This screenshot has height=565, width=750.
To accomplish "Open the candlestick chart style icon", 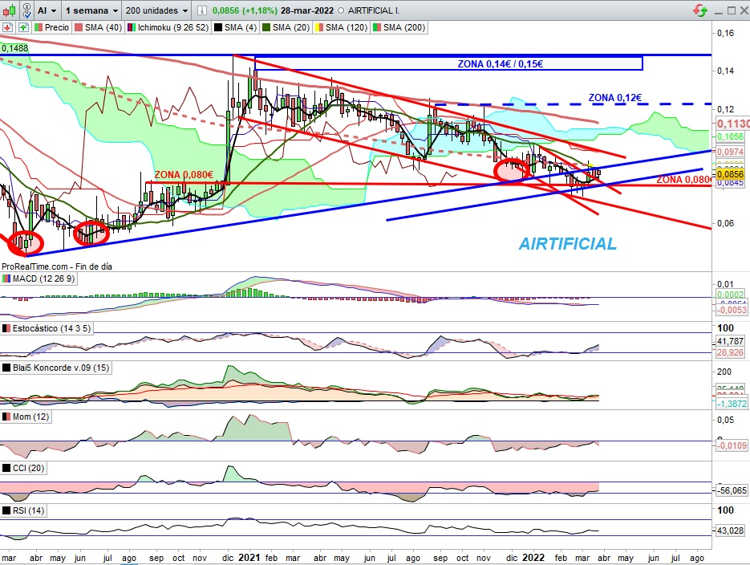I will tap(8, 10).
